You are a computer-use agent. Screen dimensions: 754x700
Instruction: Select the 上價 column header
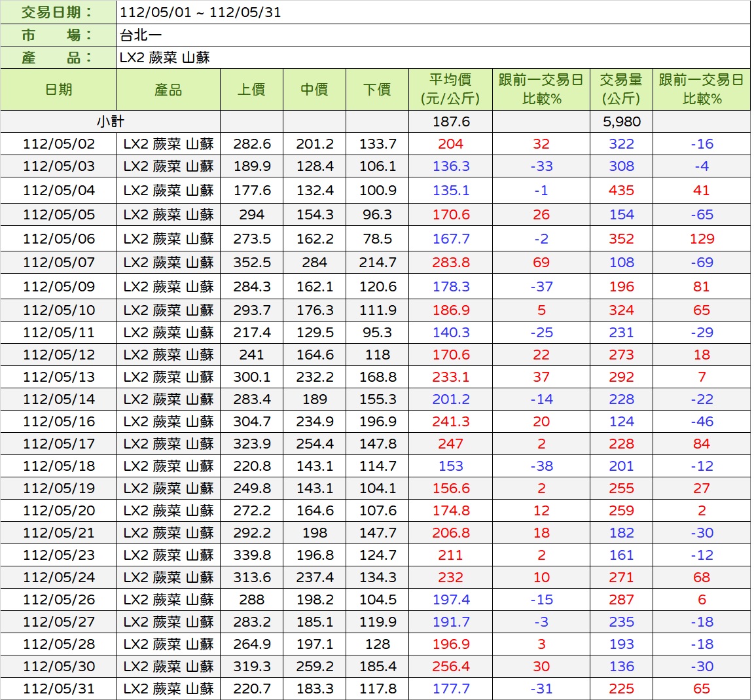coord(251,90)
